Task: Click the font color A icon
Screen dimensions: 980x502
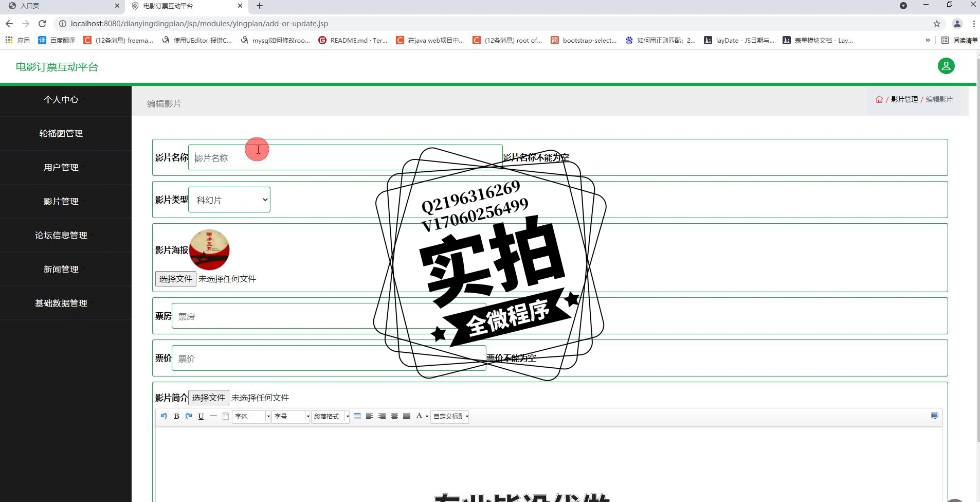Action: click(419, 416)
